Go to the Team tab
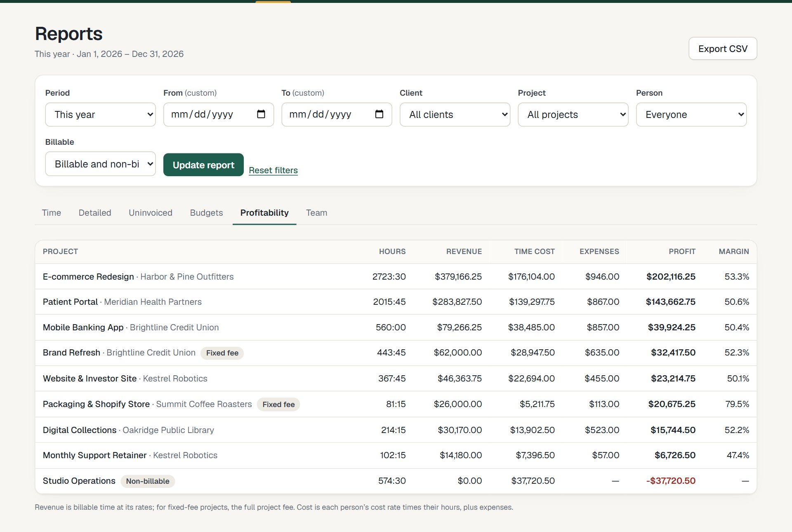 coord(316,213)
